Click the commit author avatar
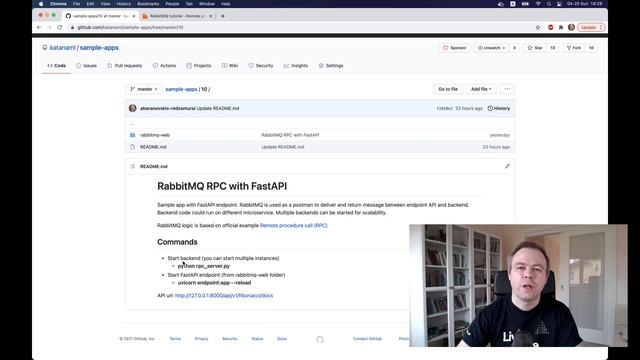 (x=133, y=108)
